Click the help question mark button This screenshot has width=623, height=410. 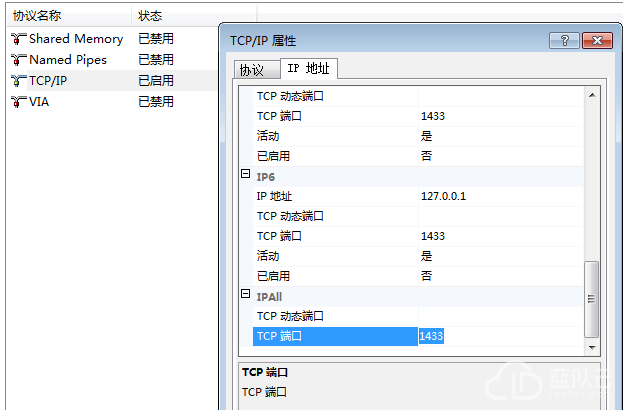click(x=564, y=40)
